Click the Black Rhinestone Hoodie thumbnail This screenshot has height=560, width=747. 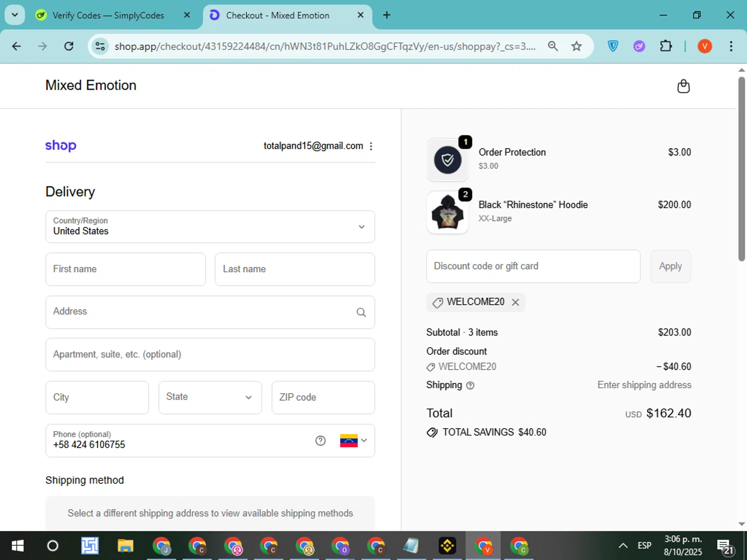pos(448,213)
